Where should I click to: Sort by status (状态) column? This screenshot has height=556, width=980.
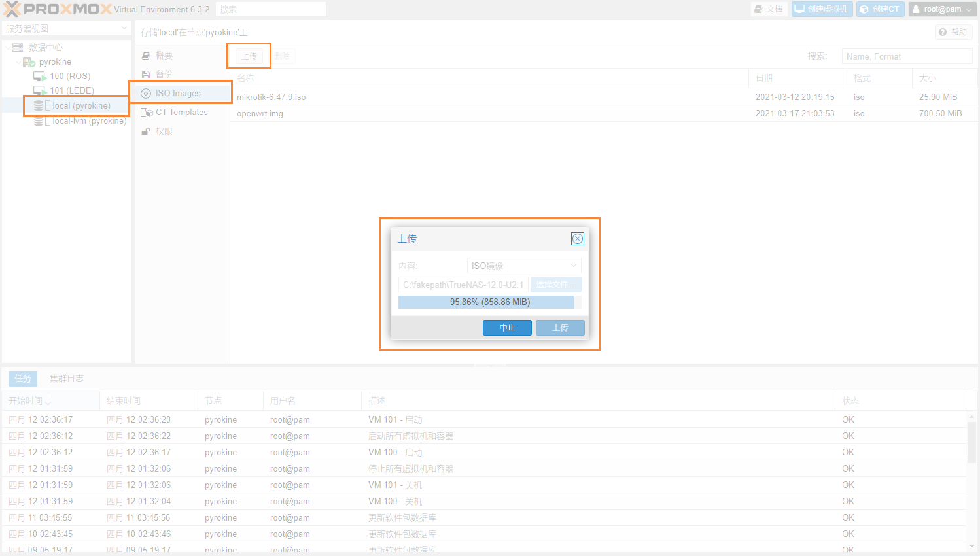(900, 401)
